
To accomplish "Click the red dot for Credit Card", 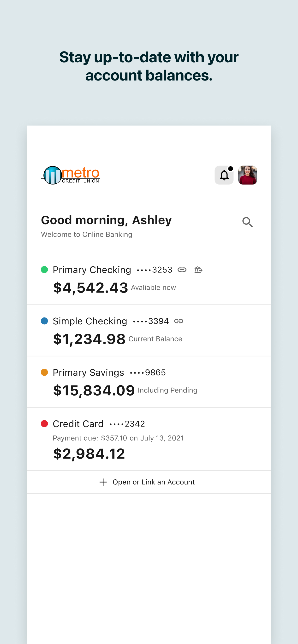I will pos(44,424).
